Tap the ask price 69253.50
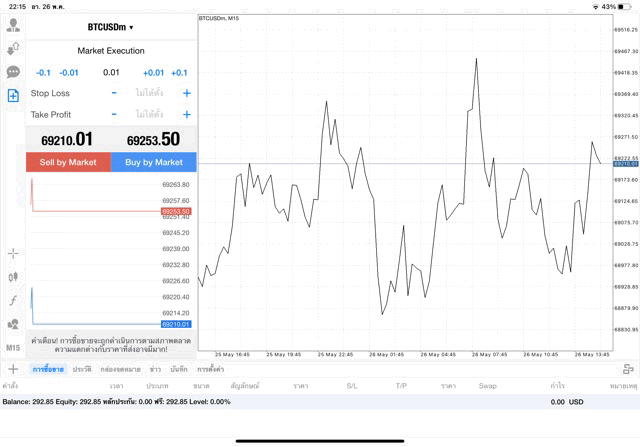 [x=153, y=140]
